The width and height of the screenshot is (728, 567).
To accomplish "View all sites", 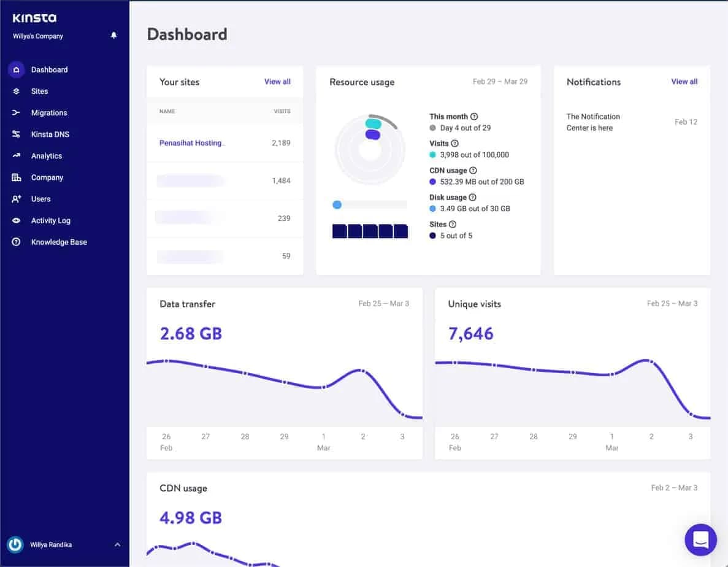I will [x=277, y=81].
